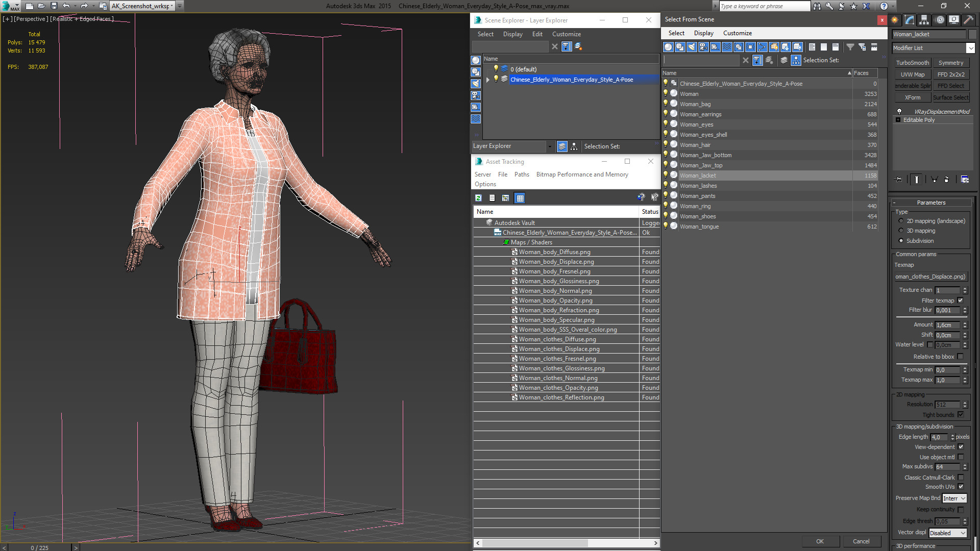Open Preserve Map Bnd dropdown
980x551 pixels.
click(954, 498)
